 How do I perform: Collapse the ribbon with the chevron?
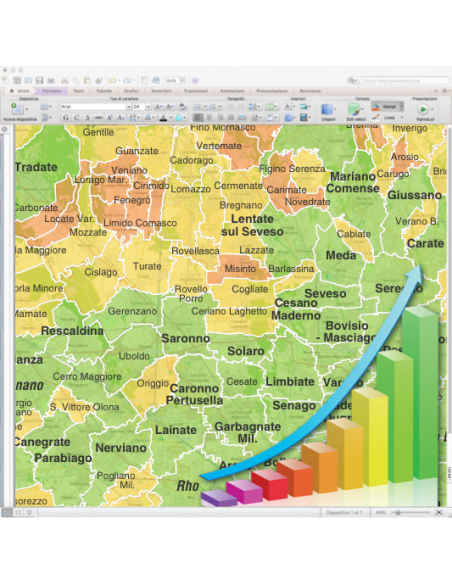click(435, 91)
